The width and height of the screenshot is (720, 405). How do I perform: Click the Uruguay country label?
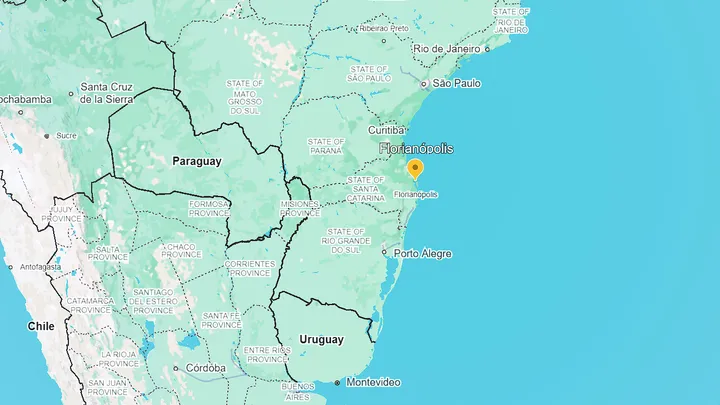tap(322, 339)
